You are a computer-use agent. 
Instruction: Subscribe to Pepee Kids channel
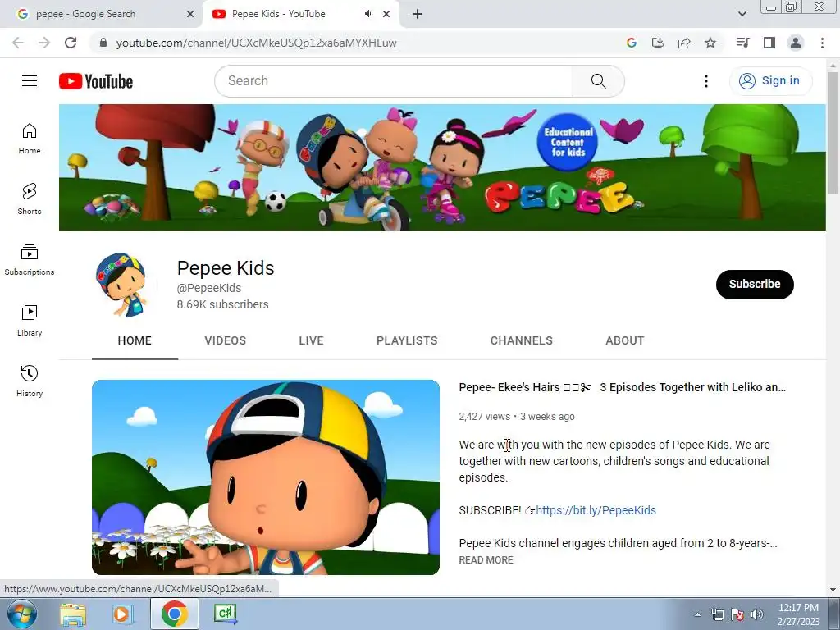pyautogui.click(x=755, y=284)
